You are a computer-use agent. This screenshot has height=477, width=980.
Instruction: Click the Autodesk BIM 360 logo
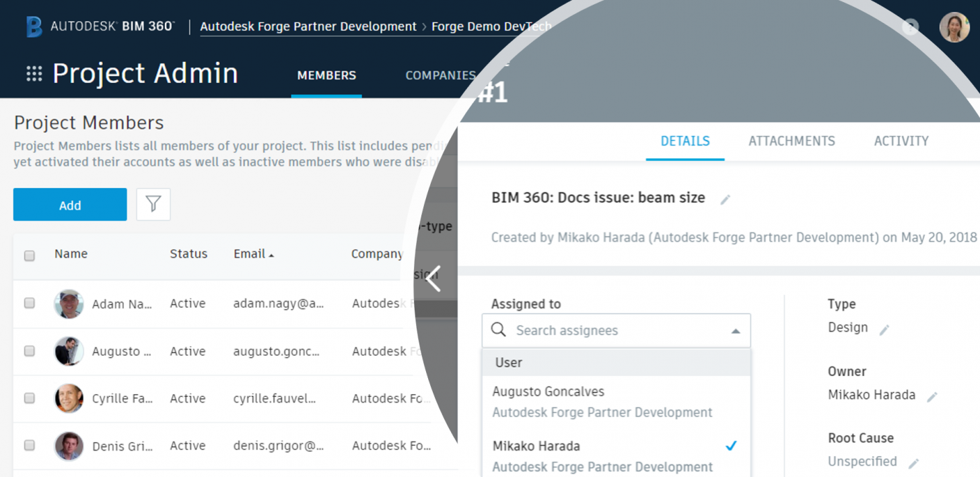100,27
